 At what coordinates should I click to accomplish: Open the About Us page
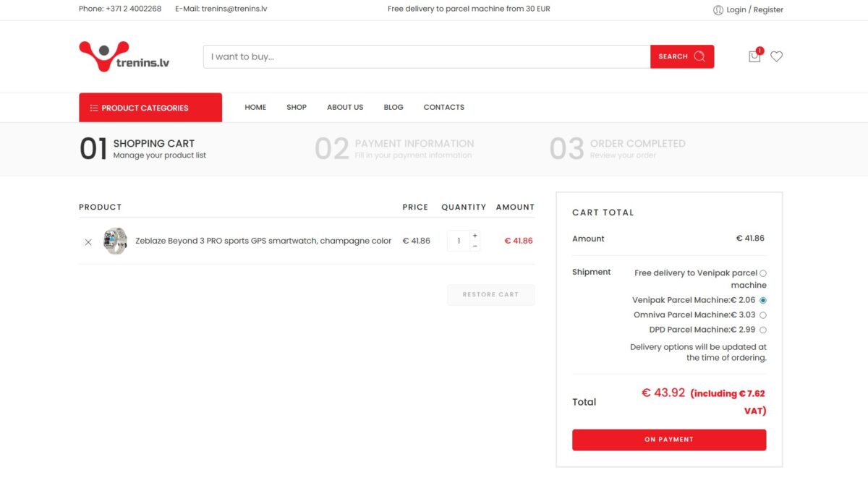[x=345, y=107]
